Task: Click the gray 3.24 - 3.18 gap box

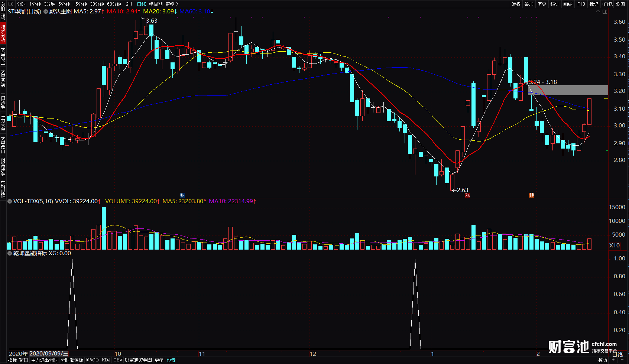Action: 568,90
